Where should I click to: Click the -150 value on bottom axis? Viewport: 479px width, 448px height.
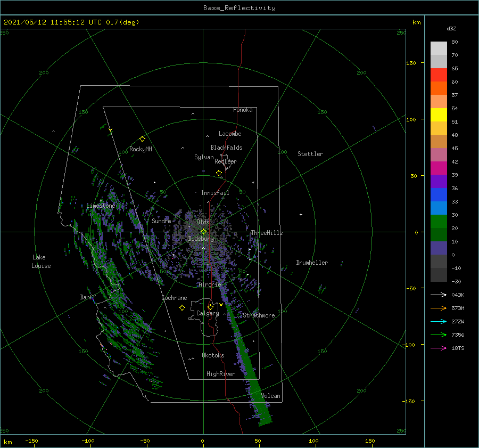31,441
